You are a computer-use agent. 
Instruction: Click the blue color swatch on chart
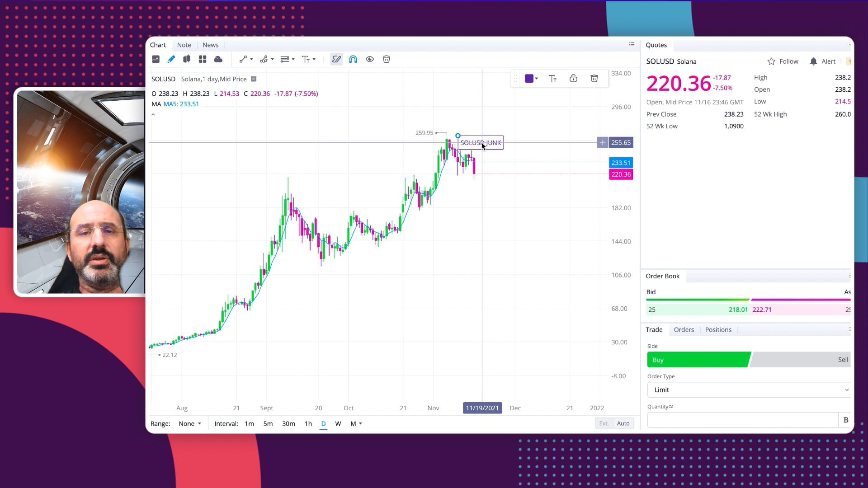(x=529, y=78)
